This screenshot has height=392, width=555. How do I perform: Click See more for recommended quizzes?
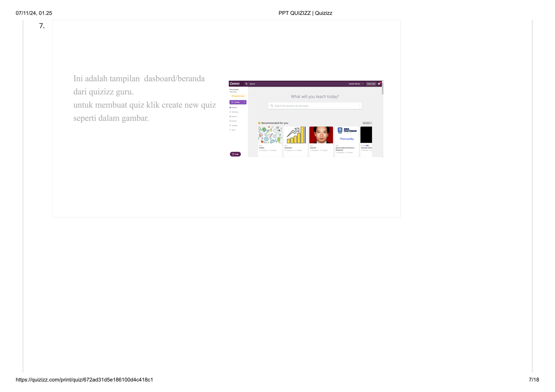click(367, 123)
